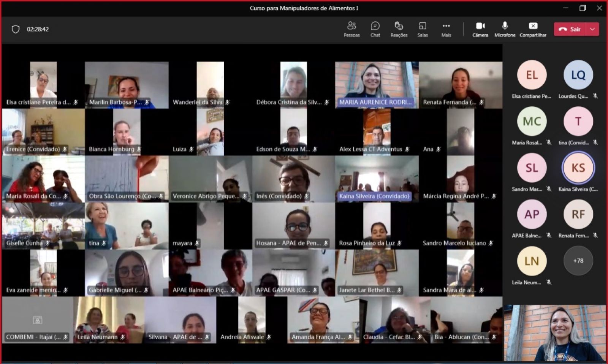Show the +78 more participants
This screenshot has width=608, height=364.
pos(578,261)
